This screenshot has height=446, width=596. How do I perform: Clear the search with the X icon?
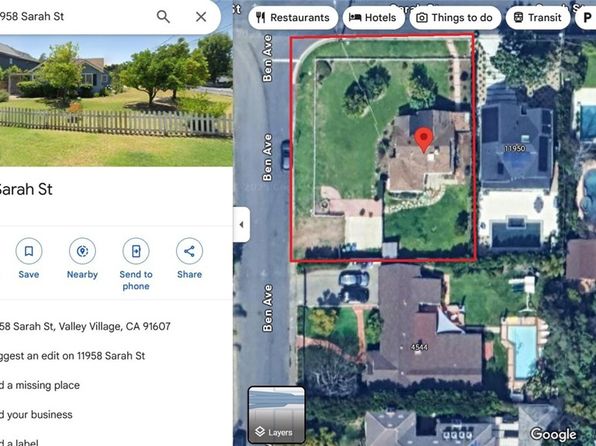(201, 16)
